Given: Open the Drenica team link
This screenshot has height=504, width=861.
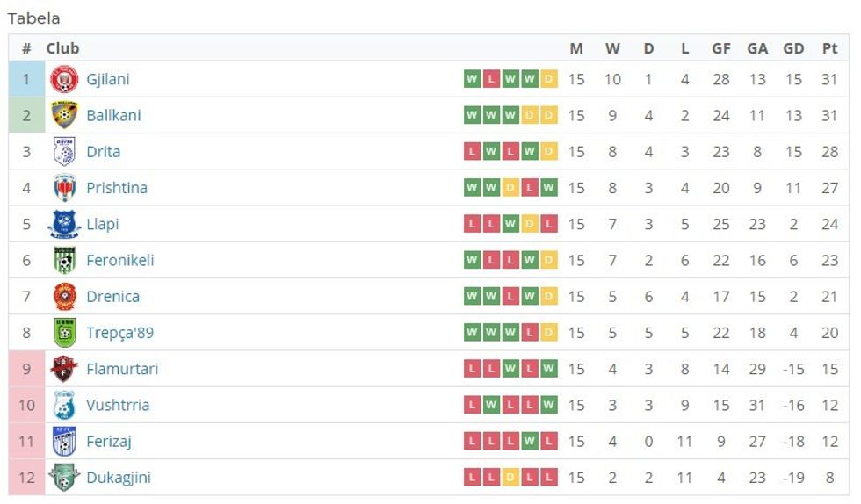Looking at the screenshot, I should pos(112,297).
